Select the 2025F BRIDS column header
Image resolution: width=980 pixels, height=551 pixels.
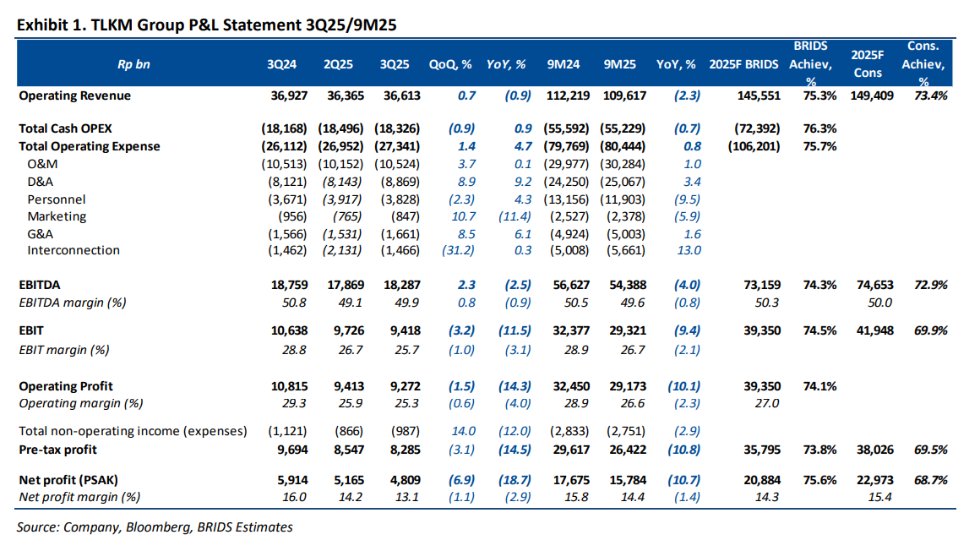743,64
